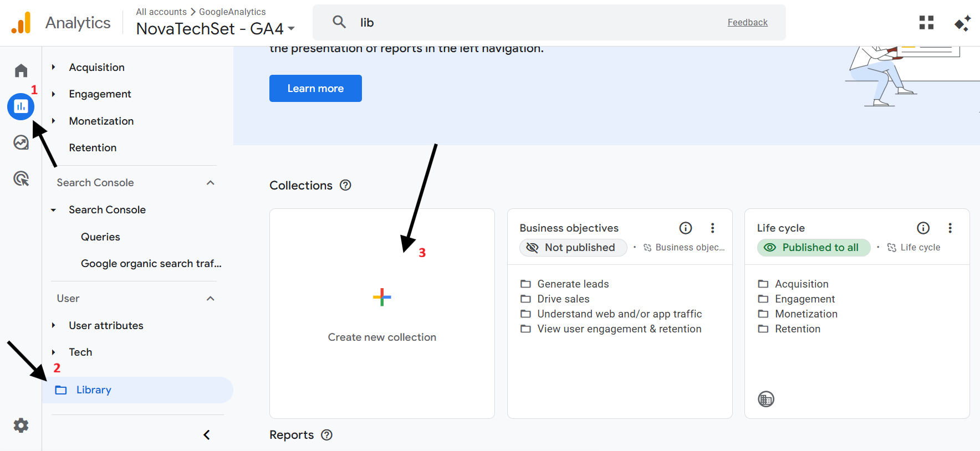Screen dimensions: 980x451
Task: Click the Business objectives card title
Action: point(569,228)
